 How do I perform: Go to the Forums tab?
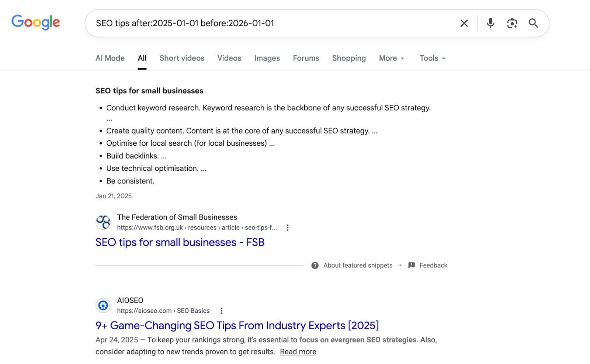306,58
